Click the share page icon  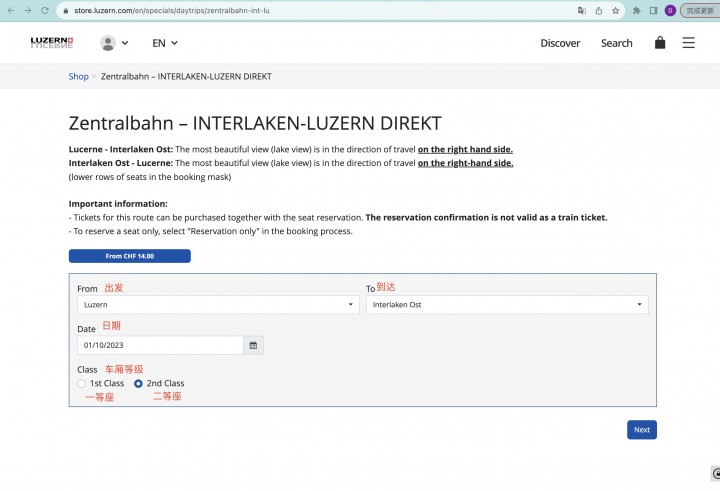point(599,11)
